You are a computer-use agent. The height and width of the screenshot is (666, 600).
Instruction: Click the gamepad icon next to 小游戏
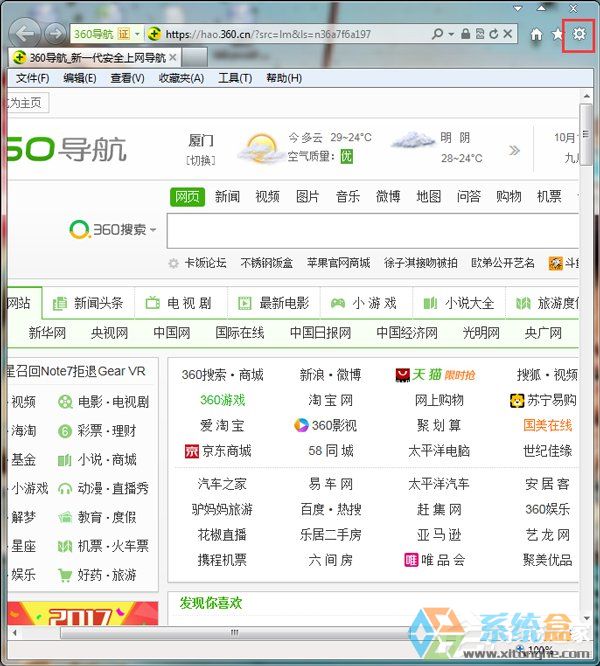pos(338,303)
